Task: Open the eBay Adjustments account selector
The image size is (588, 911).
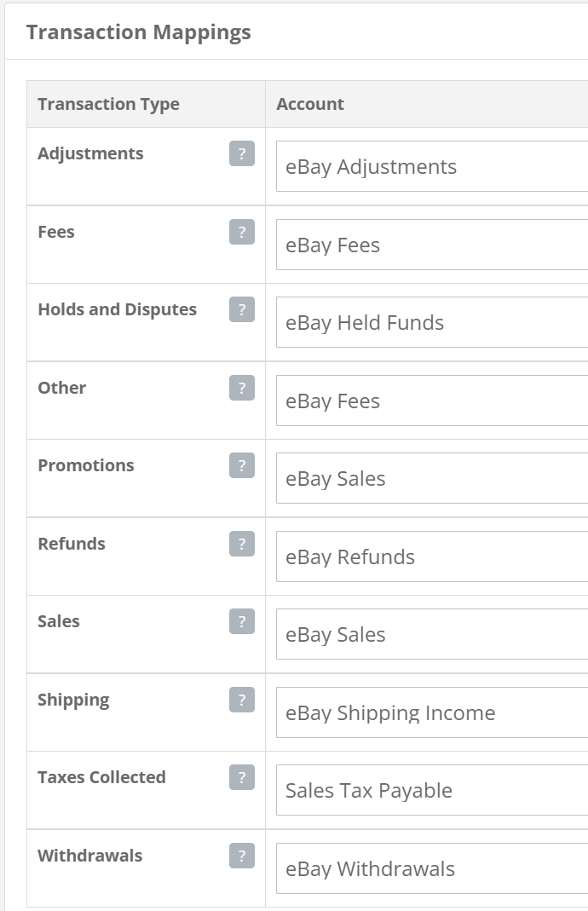Action: point(432,166)
